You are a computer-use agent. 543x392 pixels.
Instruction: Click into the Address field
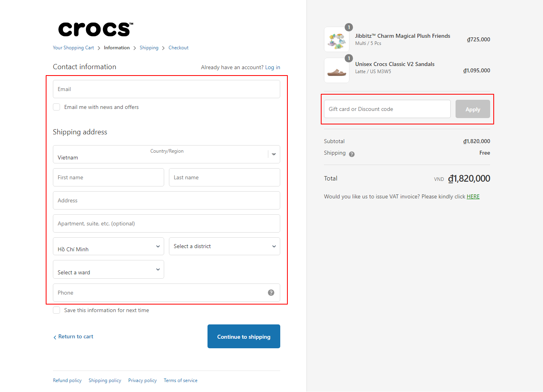(x=167, y=200)
